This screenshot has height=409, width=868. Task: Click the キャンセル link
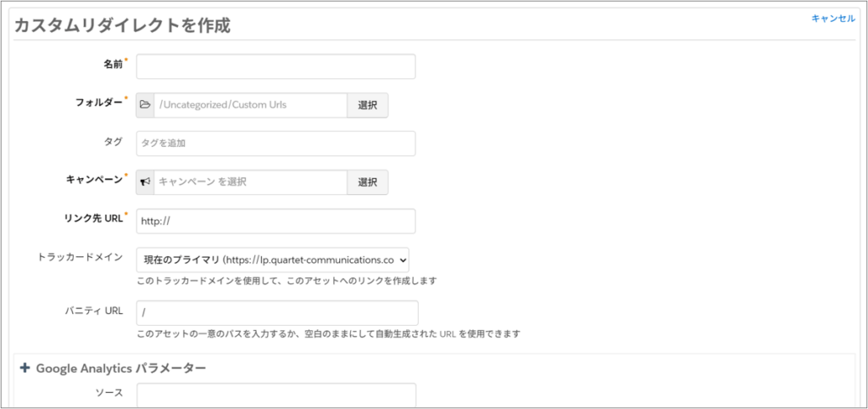(832, 19)
